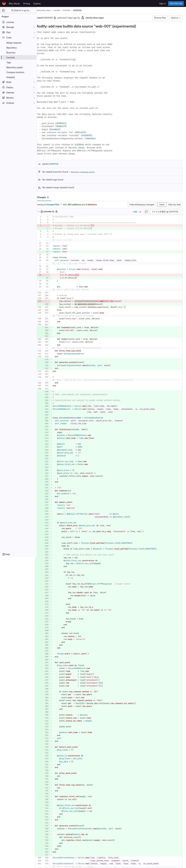Collapse the Code menu chevron

point(34,38)
